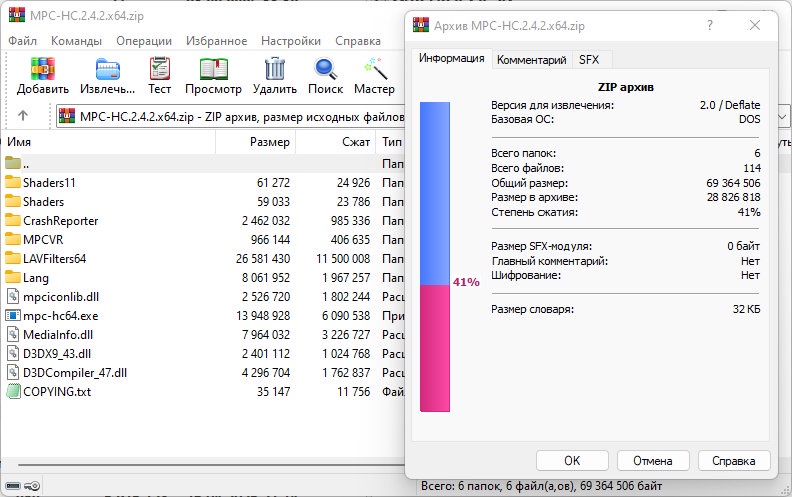The image size is (792, 497).
Task: Select the CrashReporter folder icon
Action: (x=13, y=220)
